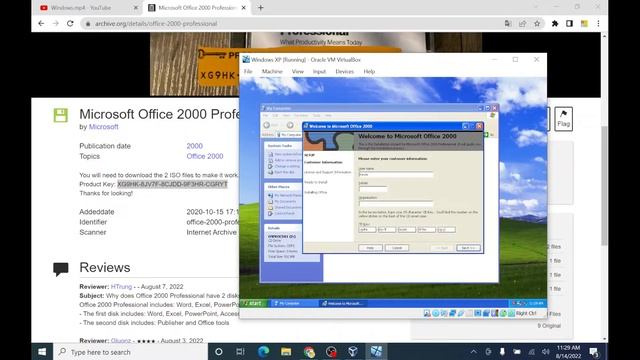Click the share page icon in the address bar

pos(522,24)
